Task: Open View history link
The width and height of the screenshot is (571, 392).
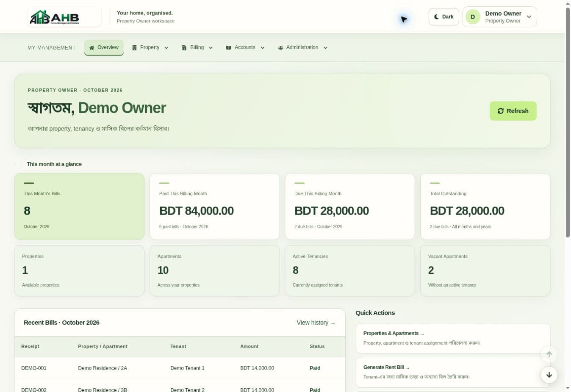Action: (x=316, y=323)
